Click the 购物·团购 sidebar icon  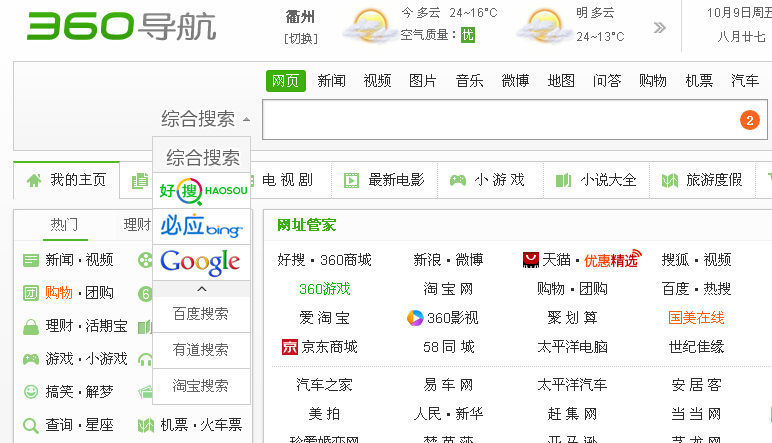coord(31,293)
